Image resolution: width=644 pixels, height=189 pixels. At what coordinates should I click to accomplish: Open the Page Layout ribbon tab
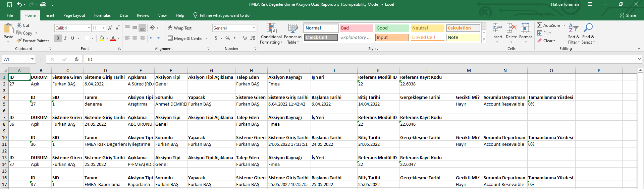click(74, 15)
